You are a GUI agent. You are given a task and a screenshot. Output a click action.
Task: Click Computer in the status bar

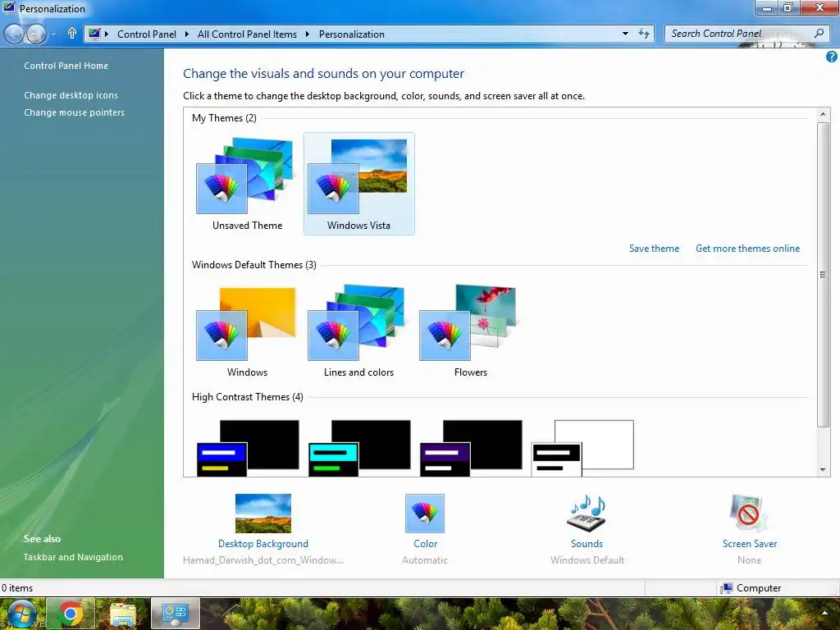point(751,588)
